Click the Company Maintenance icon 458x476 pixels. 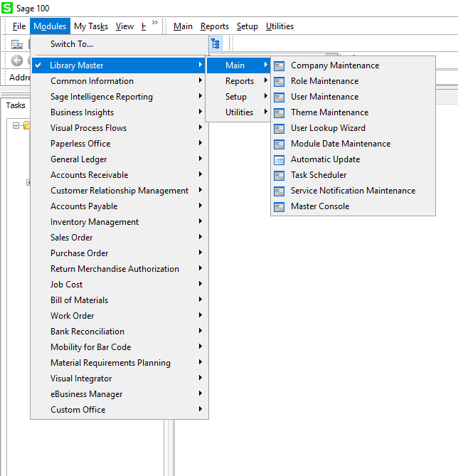279,66
